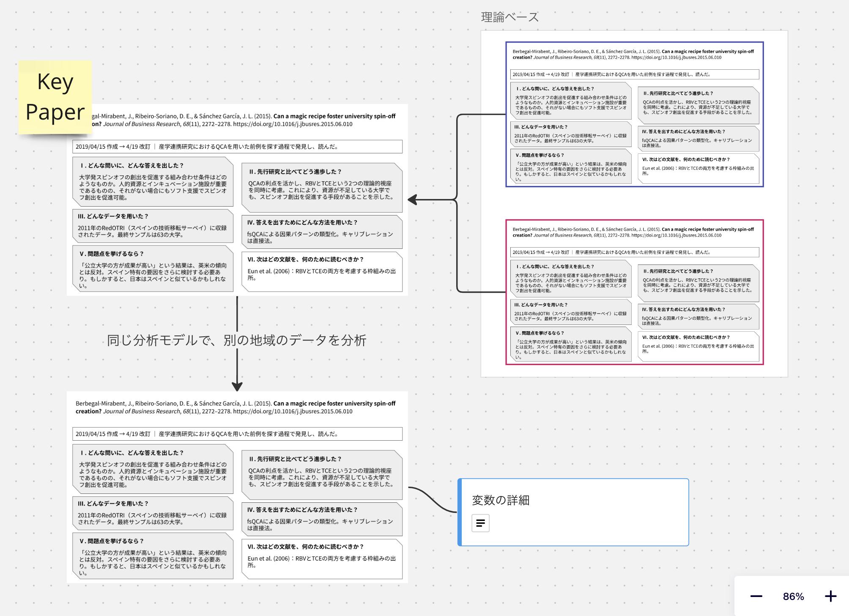Click the empty white area at the frame bottom
Viewport: 849px width, 616px height.
pos(634,371)
